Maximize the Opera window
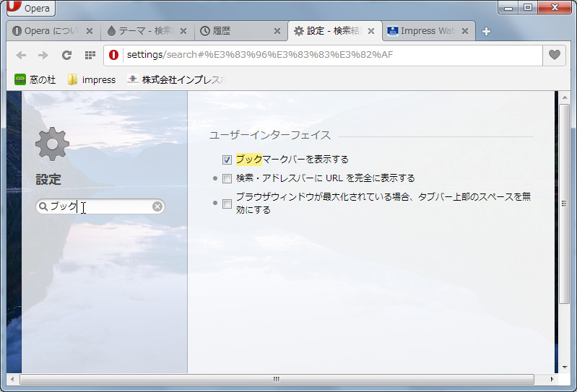The image size is (577, 392). 528,7
